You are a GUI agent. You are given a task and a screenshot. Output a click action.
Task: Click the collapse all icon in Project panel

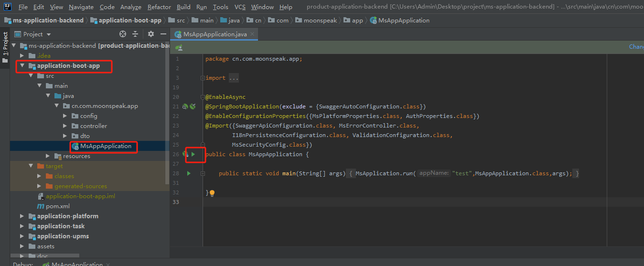tap(135, 34)
